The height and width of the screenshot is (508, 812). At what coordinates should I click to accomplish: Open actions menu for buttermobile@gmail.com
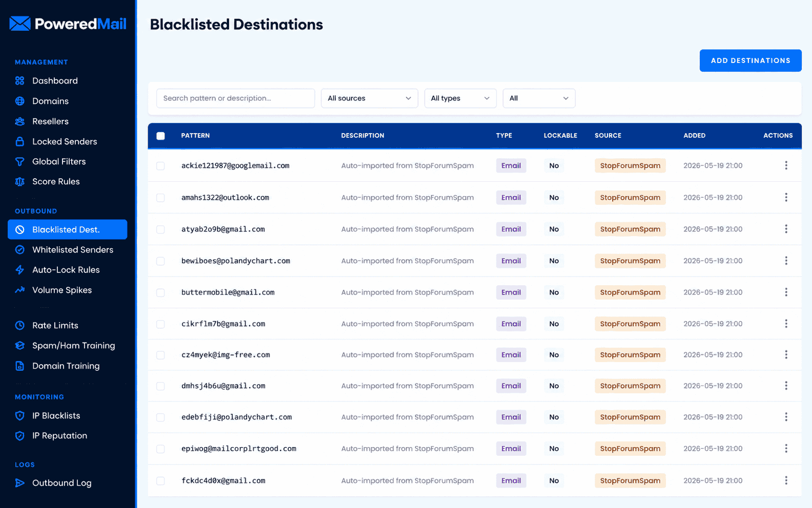(x=786, y=292)
